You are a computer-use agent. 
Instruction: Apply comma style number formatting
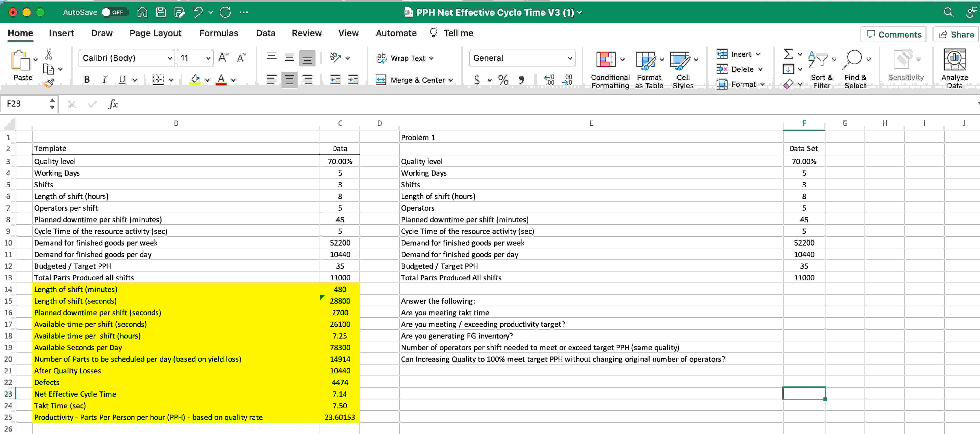click(x=521, y=80)
